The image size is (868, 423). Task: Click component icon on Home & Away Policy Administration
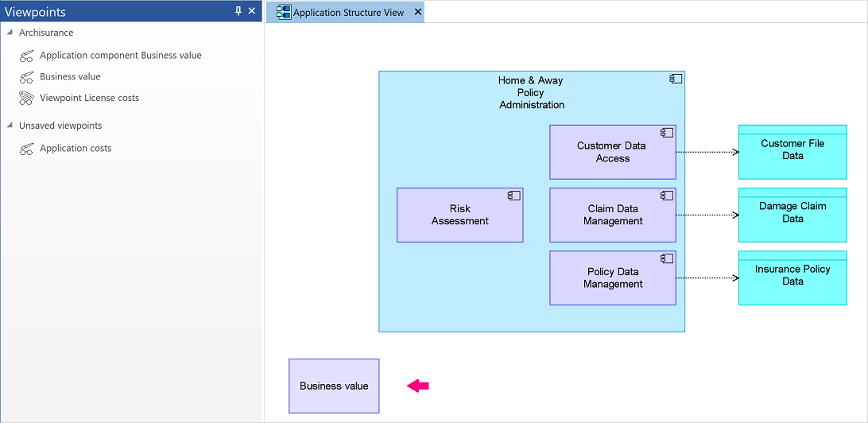click(x=676, y=80)
